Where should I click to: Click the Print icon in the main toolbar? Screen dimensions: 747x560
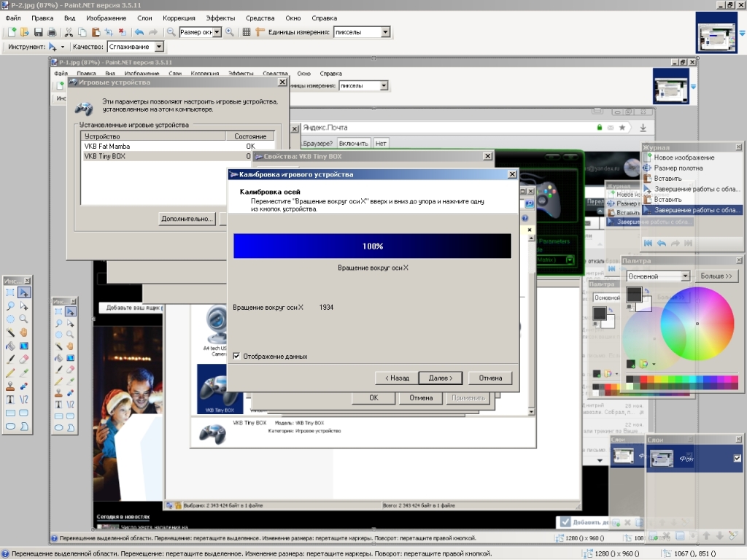[x=52, y=32]
